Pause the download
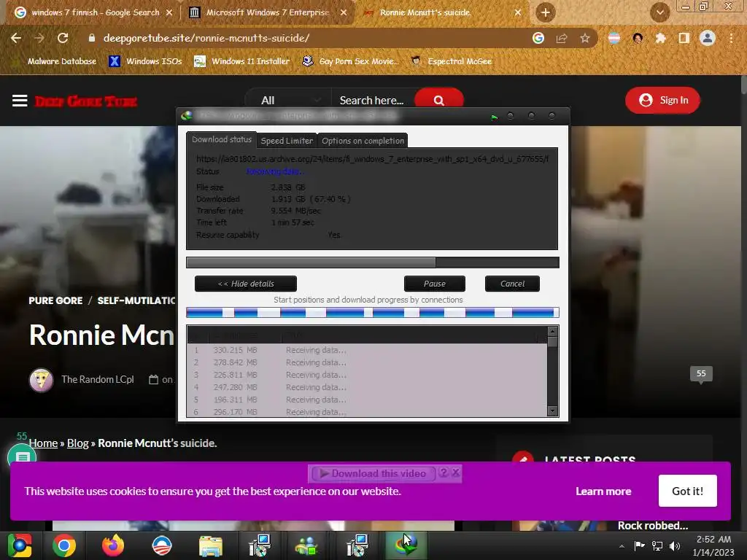The image size is (747, 560). coord(435,284)
